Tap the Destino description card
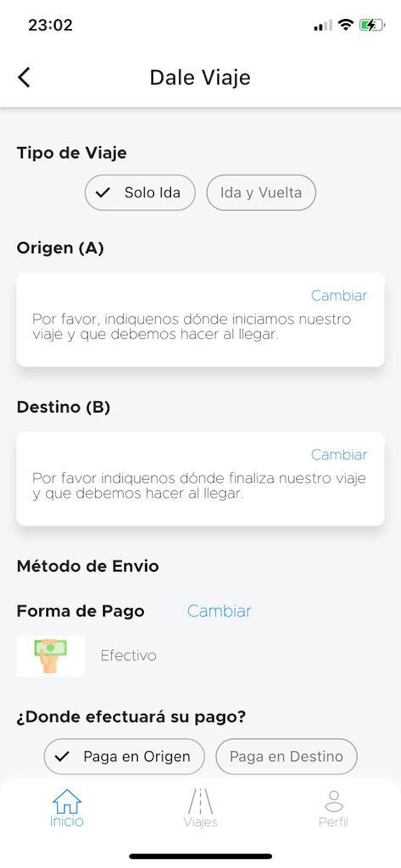Image resolution: width=401 pixels, height=868 pixels. click(200, 486)
